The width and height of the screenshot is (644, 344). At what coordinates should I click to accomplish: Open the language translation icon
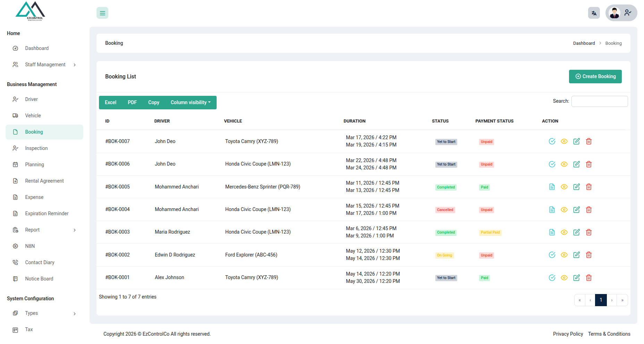(594, 13)
